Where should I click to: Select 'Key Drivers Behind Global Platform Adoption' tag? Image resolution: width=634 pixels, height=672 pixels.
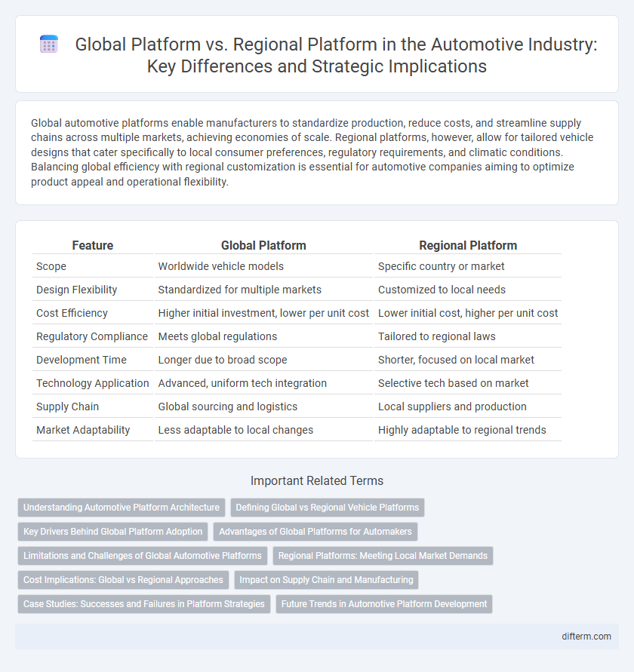(x=112, y=532)
